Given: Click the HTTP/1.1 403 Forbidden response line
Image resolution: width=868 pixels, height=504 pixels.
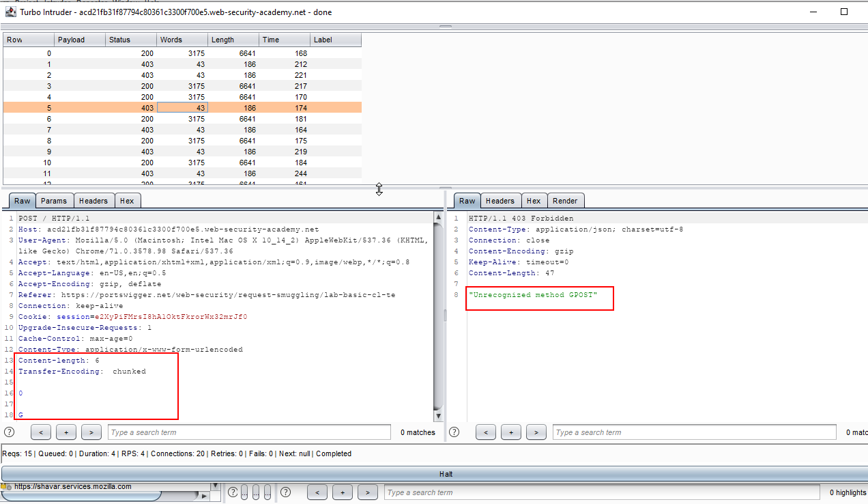Looking at the screenshot, I should point(521,219).
